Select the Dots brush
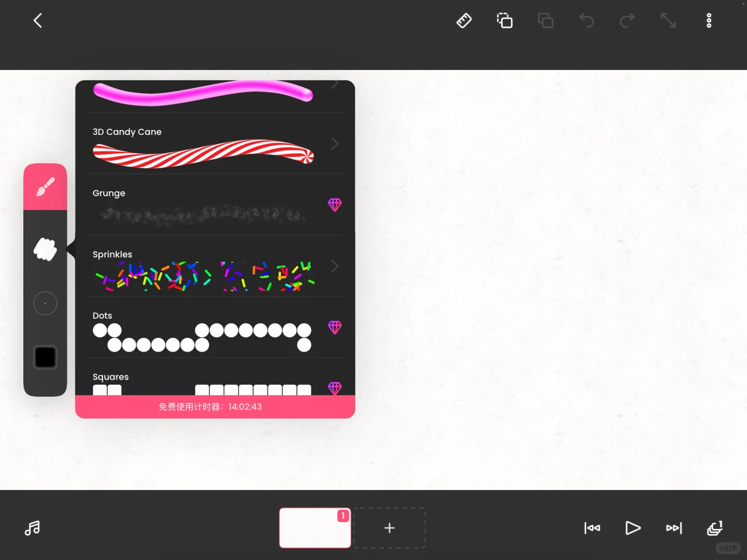 pos(215,327)
